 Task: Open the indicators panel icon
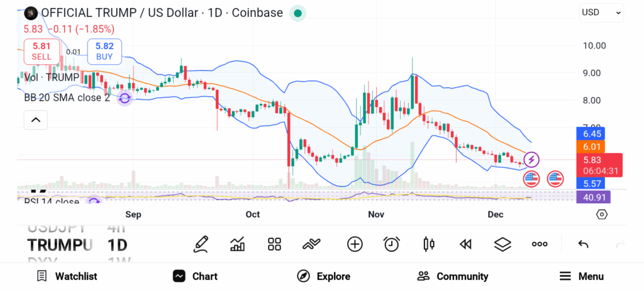[238, 244]
